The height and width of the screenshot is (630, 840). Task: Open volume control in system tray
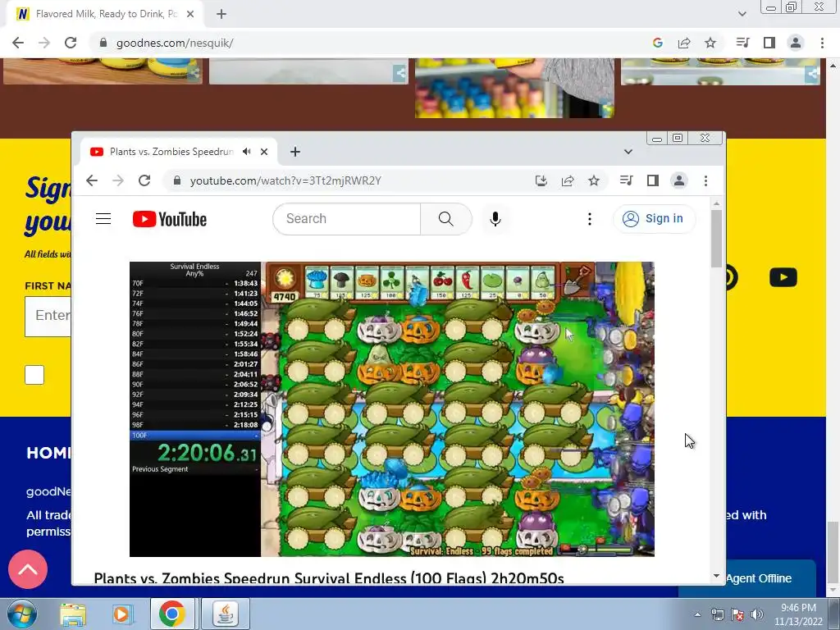click(x=756, y=614)
